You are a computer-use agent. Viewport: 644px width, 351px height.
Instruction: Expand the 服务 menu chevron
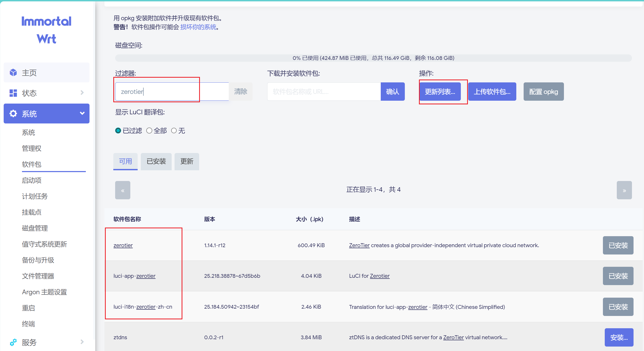82,342
